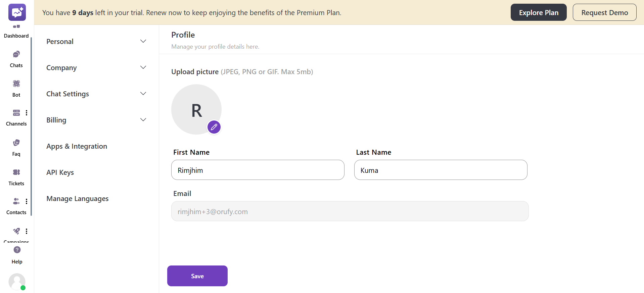Open the Channels three-dot options menu
Screen dimensions: 644x293
27,113
